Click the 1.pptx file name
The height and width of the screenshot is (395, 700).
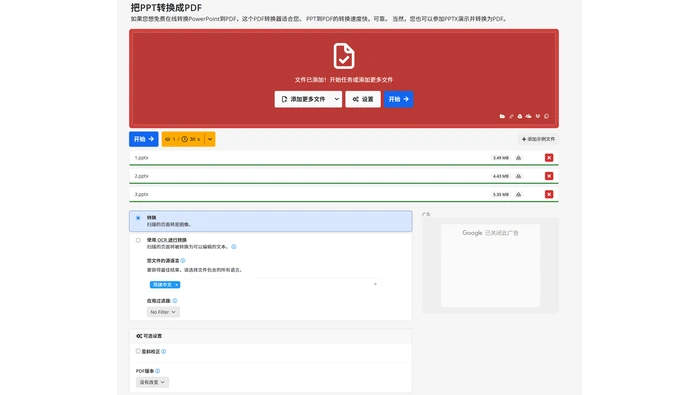coord(142,158)
